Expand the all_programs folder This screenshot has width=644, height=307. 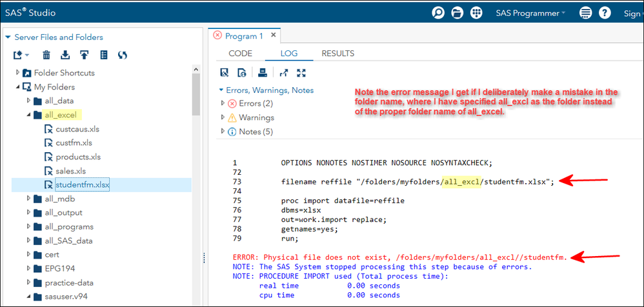(x=29, y=226)
